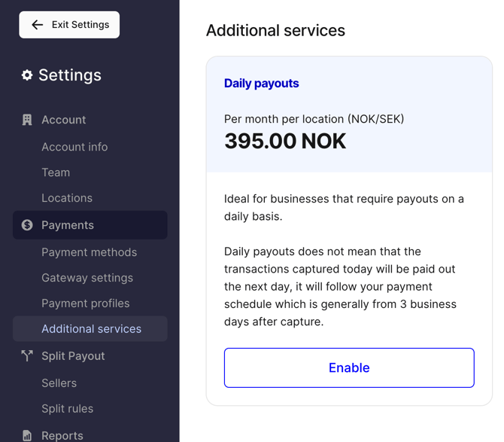Exit Settings via the top button

coord(69,25)
